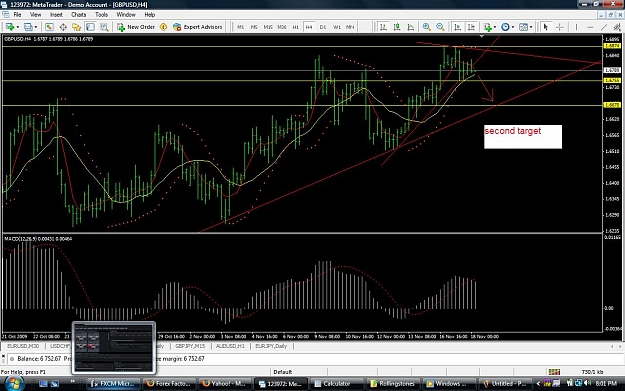Open the View menu
Viewport: 625px width, 391px height.
[x=35, y=15]
